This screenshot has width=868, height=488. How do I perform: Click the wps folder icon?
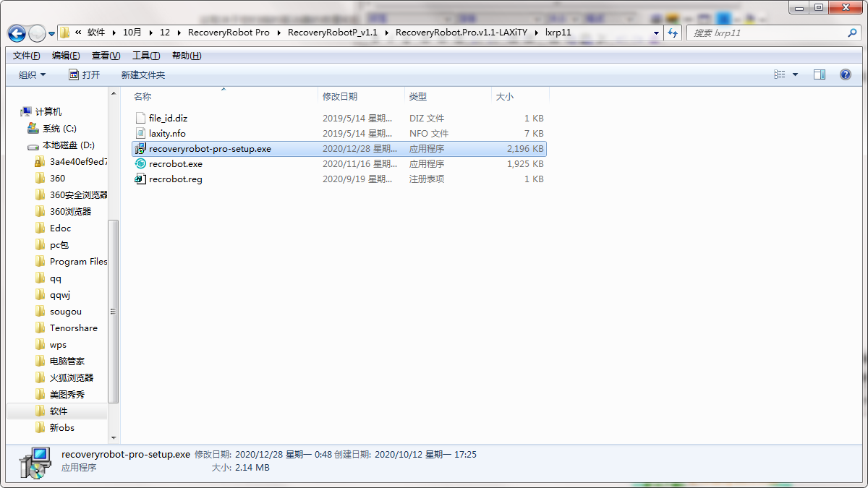coord(41,344)
